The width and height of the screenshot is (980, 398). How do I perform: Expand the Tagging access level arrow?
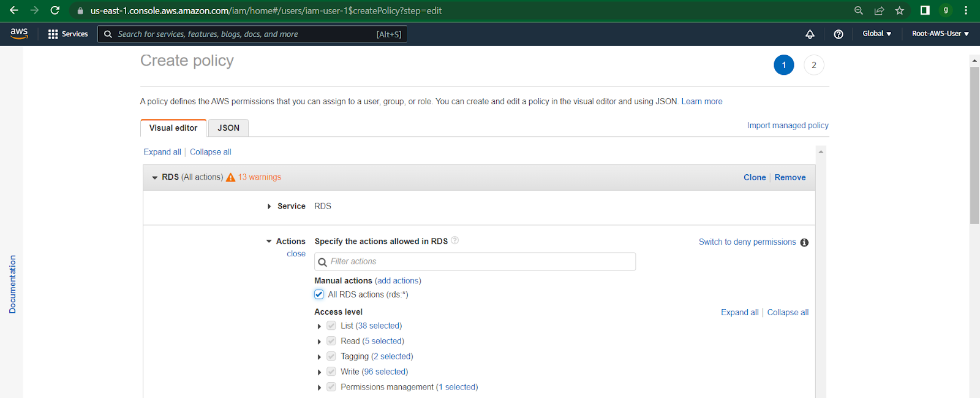click(319, 357)
